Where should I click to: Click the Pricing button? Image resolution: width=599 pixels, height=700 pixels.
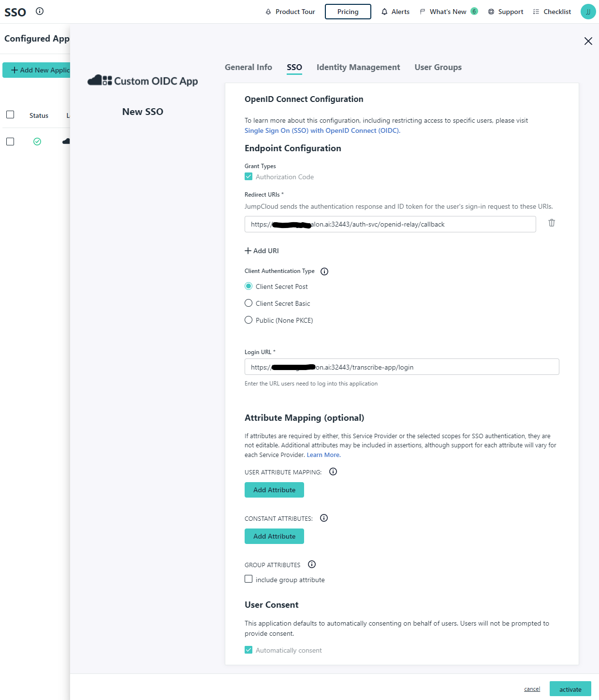(348, 12)
